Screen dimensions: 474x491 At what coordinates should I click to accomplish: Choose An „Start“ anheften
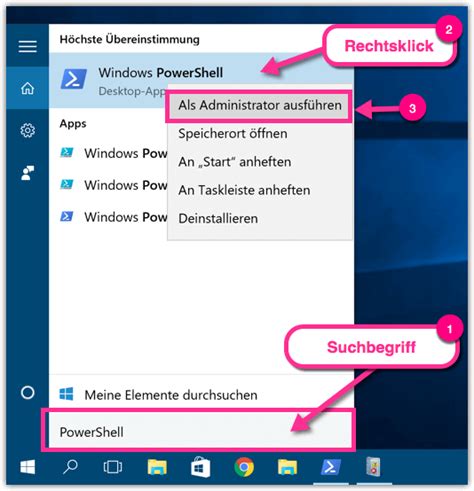[235, 162]
